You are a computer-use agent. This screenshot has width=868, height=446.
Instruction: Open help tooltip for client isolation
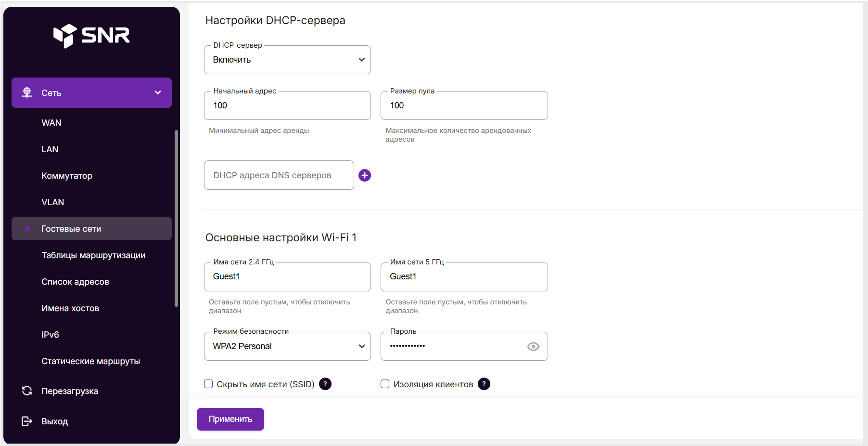484,384
